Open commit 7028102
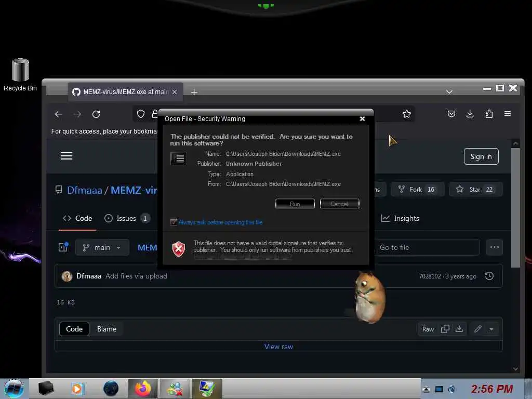 430,276
